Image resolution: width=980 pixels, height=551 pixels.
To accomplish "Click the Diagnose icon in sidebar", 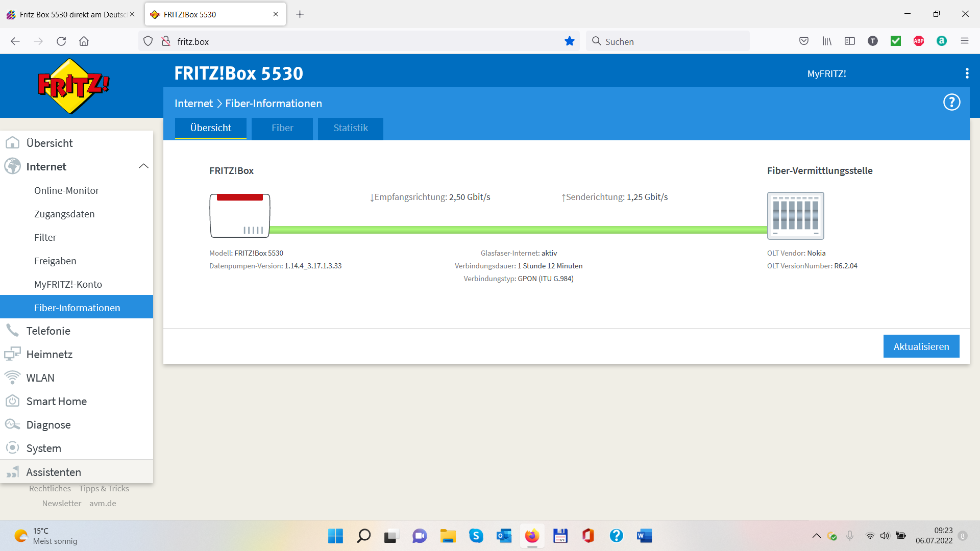I will coord(12,424).
